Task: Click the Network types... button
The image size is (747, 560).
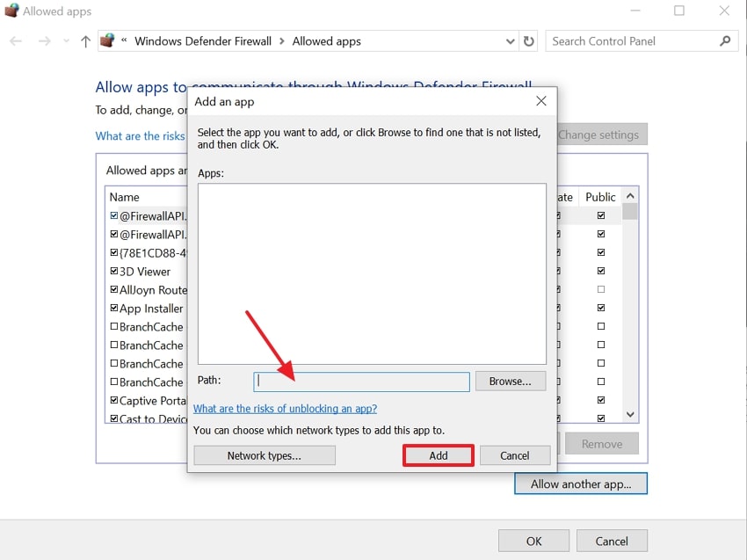Action: click(x=265, y=455)
